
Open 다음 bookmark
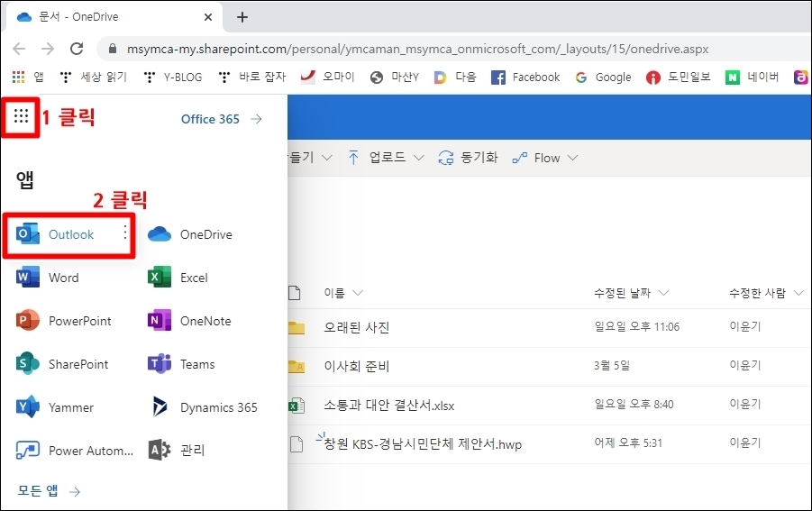click(x=455, y=78)
